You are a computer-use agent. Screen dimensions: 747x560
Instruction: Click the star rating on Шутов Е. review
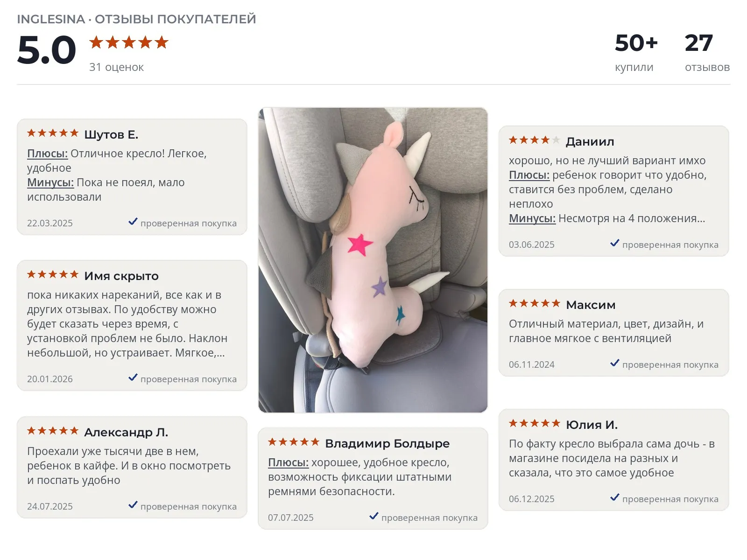(x=53, y=133)
